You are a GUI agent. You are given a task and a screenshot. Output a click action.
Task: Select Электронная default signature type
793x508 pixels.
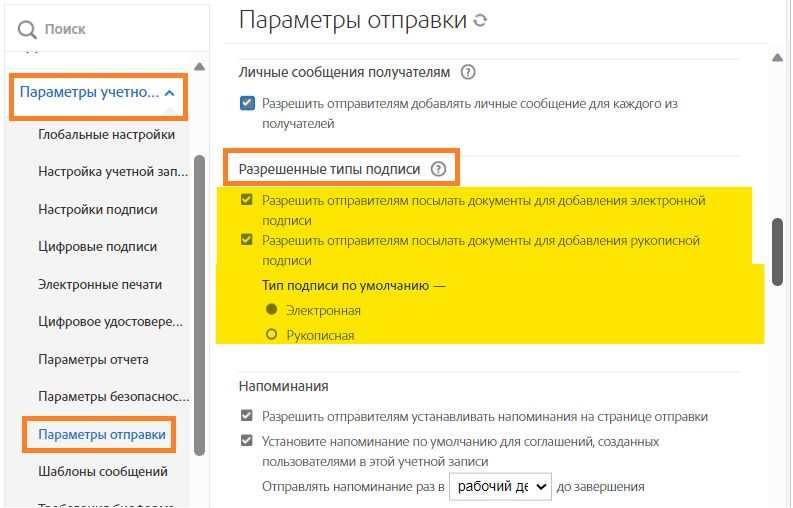(272, 309)
